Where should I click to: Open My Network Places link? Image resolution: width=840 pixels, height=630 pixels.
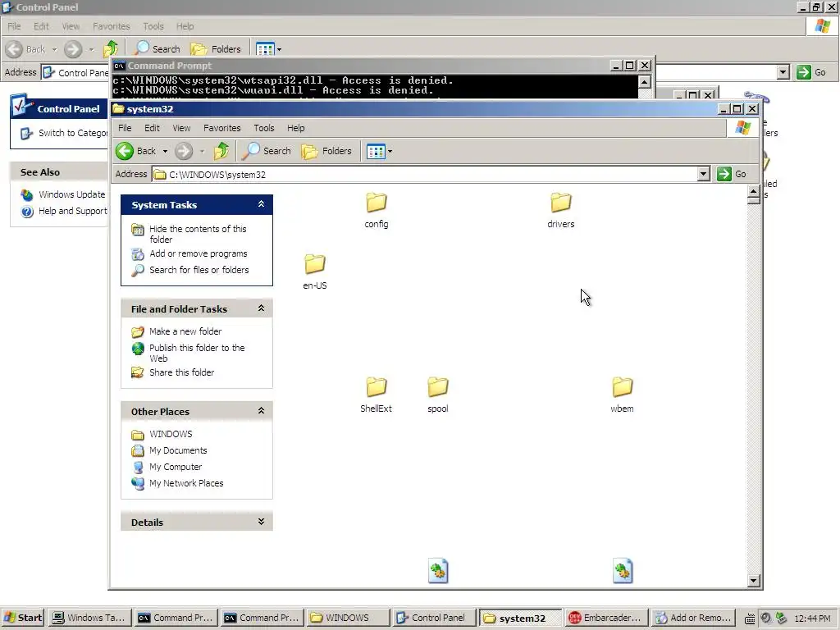pos(186,483)
